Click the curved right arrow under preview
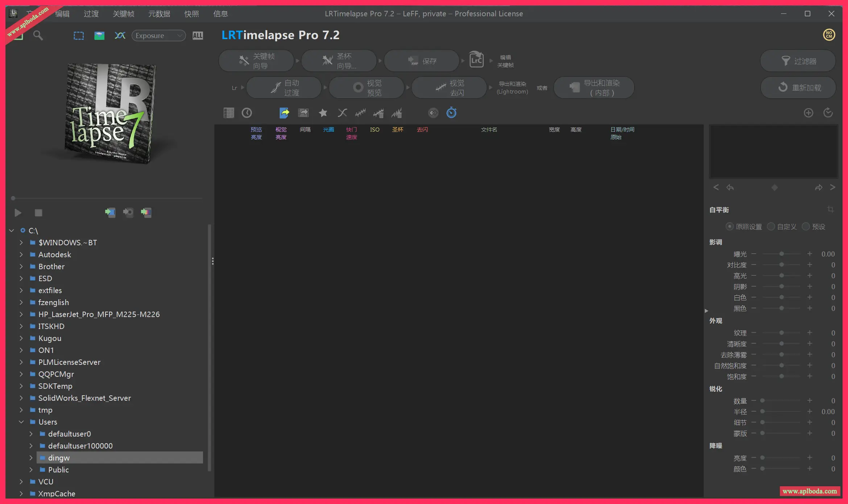Viewport: 848px width, 504px height. coord(819,187)
